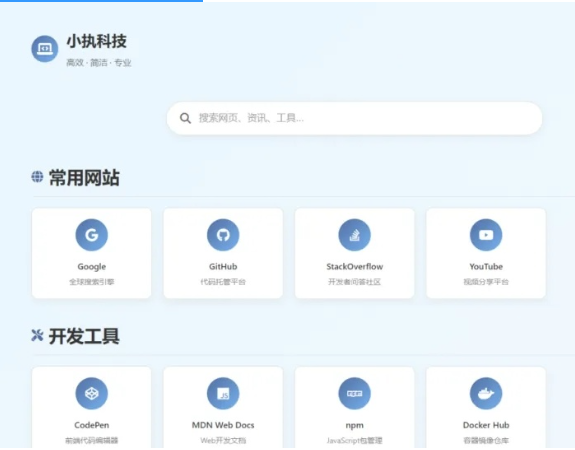Focus the 搜索网页、资讯、工具 search field
Image resolution: width=575 pixels, height=450 pixels.
tap(354, 118)
